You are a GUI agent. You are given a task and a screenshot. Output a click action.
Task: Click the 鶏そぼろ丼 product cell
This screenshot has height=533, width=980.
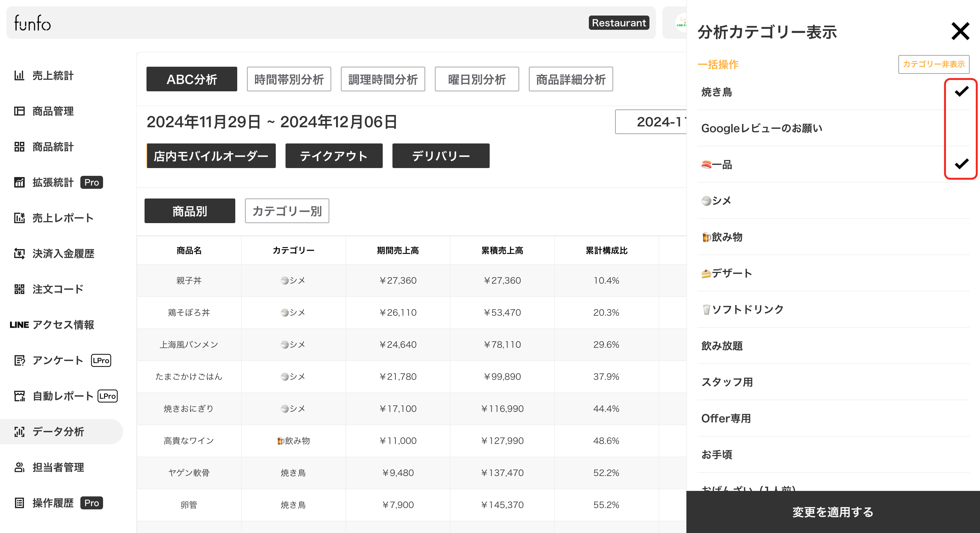[189, 312]
